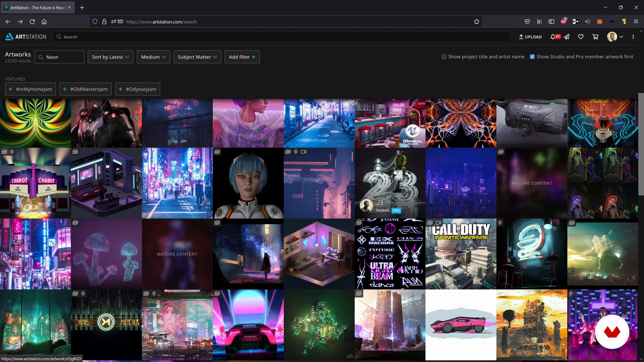The image size is (644, 362).
Task: Open the Sort by Latest dropdown
Action: 111,57
